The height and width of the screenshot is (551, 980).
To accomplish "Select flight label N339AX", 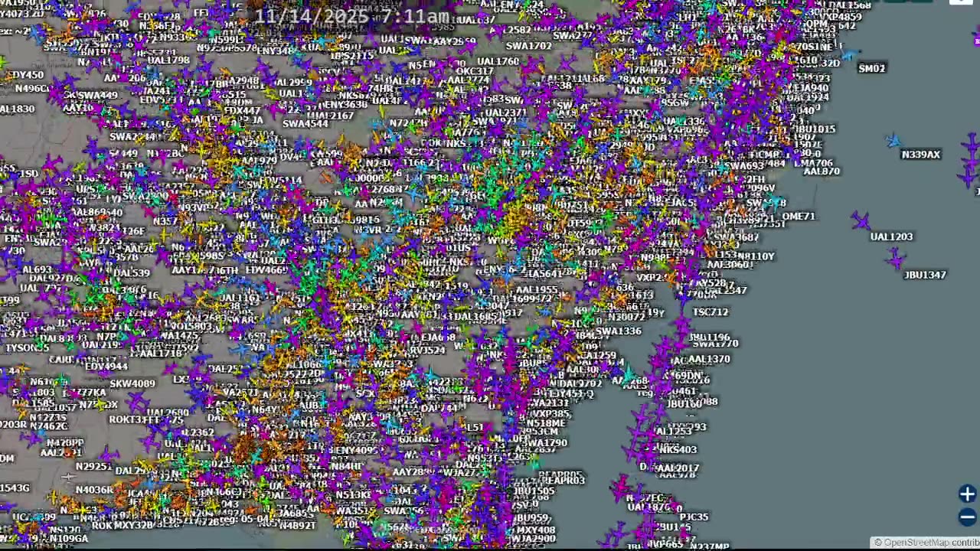I will tap(921, 155).
